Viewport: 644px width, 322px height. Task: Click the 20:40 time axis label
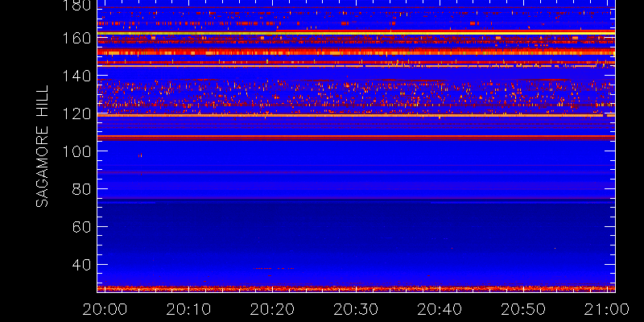pyautogui.click(x=440, y=309)
